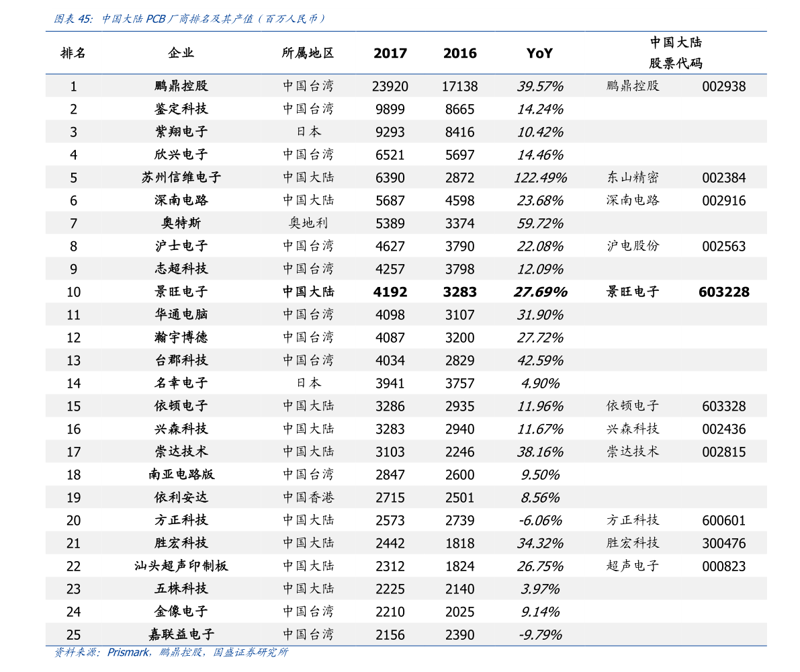Image resolution: width=800 pixels, height=672 pixels.
Task: Click the negative YoY value -9.79%
Action: pyautogui.click(x=539, y=635)
